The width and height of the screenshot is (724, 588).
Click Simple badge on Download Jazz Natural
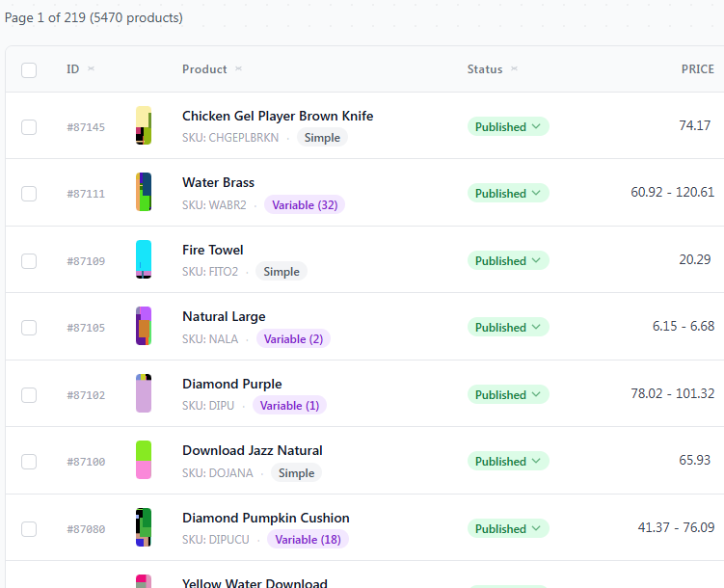point(296,472)
